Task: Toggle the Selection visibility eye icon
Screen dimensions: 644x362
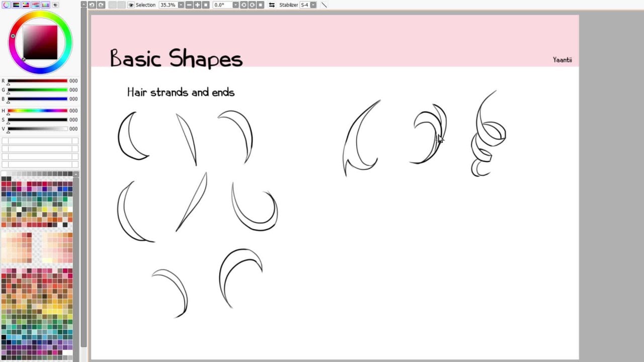Action: [x=131, y=5]
